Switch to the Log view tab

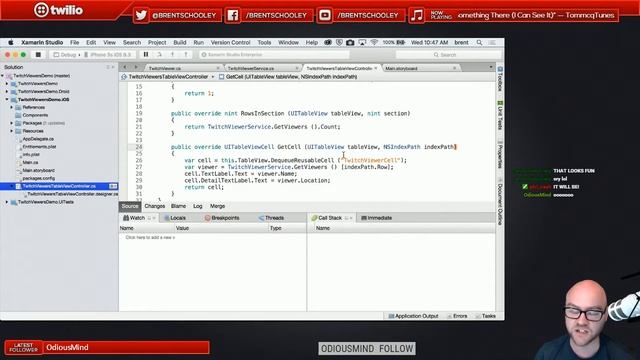[x=198, y=206]
